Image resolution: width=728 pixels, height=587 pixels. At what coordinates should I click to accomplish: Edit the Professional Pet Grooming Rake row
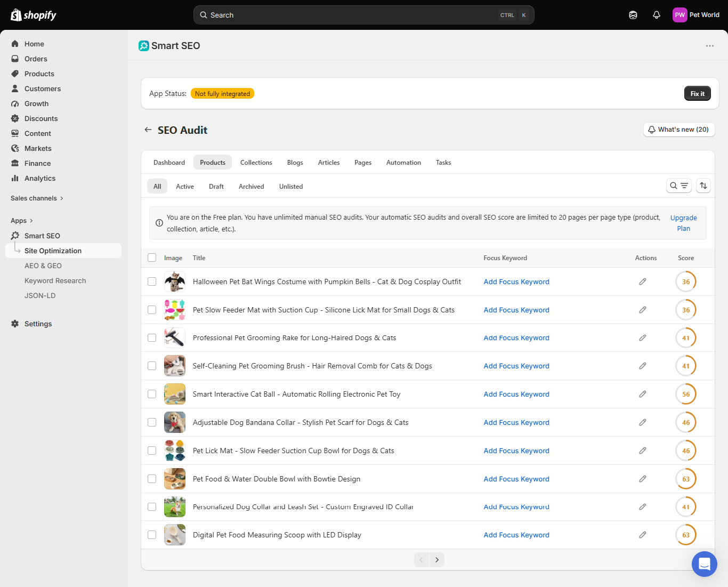click(x=643, y=338)
